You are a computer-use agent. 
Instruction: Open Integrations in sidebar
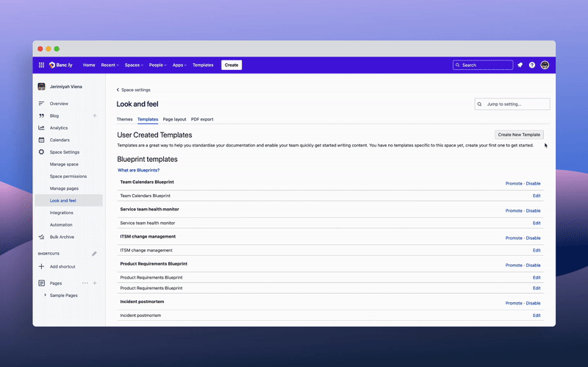pyautogui.click(x=62, y=213)
